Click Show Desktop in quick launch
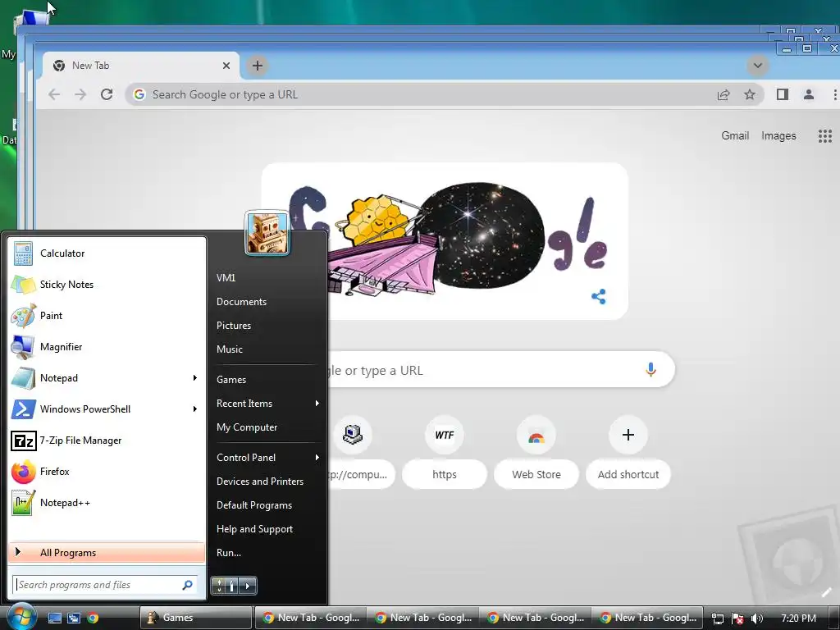 click(x=55, y=618)
